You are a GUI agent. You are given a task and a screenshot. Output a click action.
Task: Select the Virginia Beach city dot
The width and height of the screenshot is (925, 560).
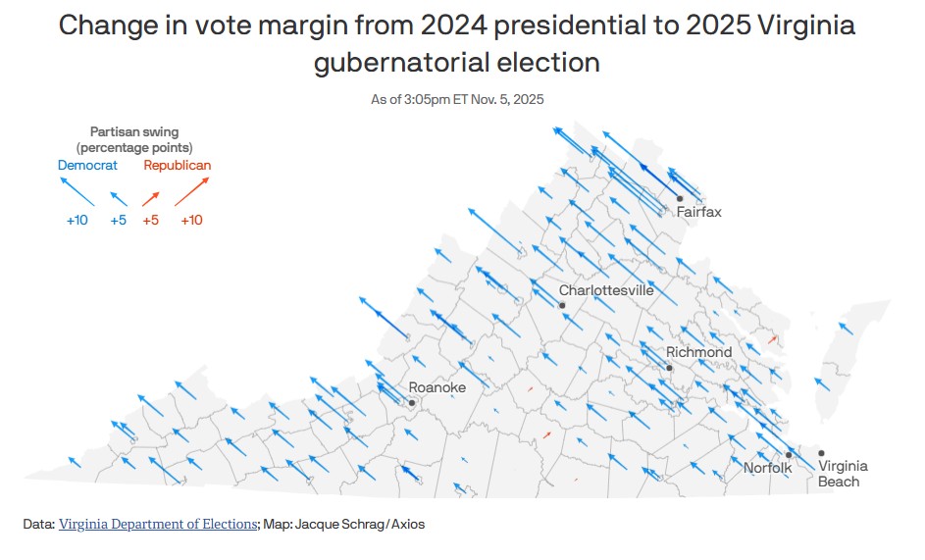click(x=821, y=453)
